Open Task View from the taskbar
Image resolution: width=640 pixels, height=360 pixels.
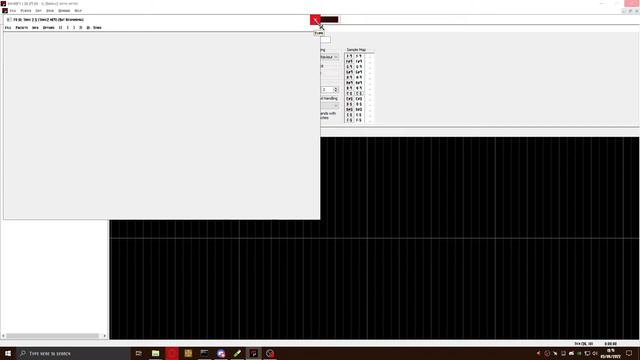point(139,353)
